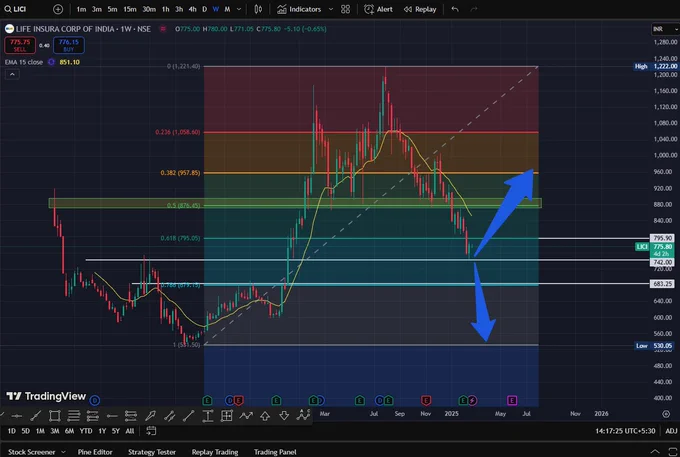
Task: Toggle ADJ adjusted data
Action: tap(671, 431)
